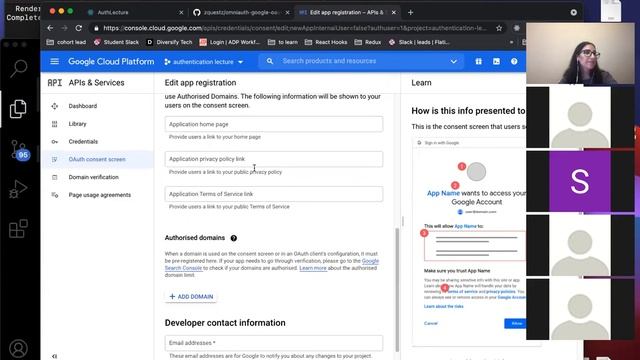This screenshot has height=360, width=640.
Task: Open the browser extensions puzzle icon
Action: pyautogui.click(x=517, y=28)
